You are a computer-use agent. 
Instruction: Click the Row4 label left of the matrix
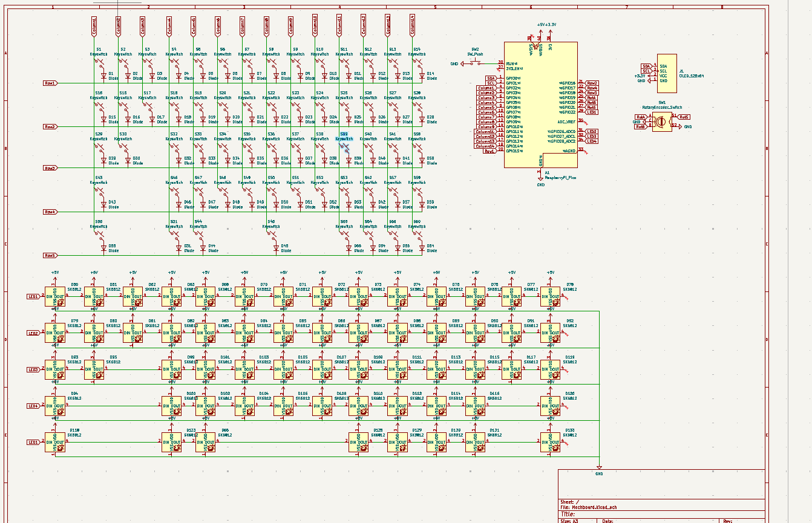point(50,212)
